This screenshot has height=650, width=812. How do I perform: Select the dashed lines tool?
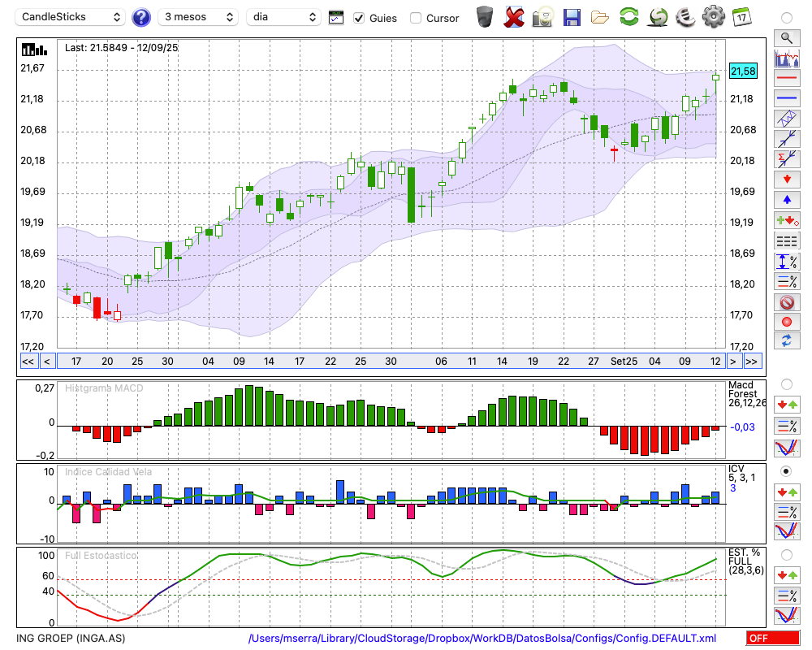(x=787, y=241)
